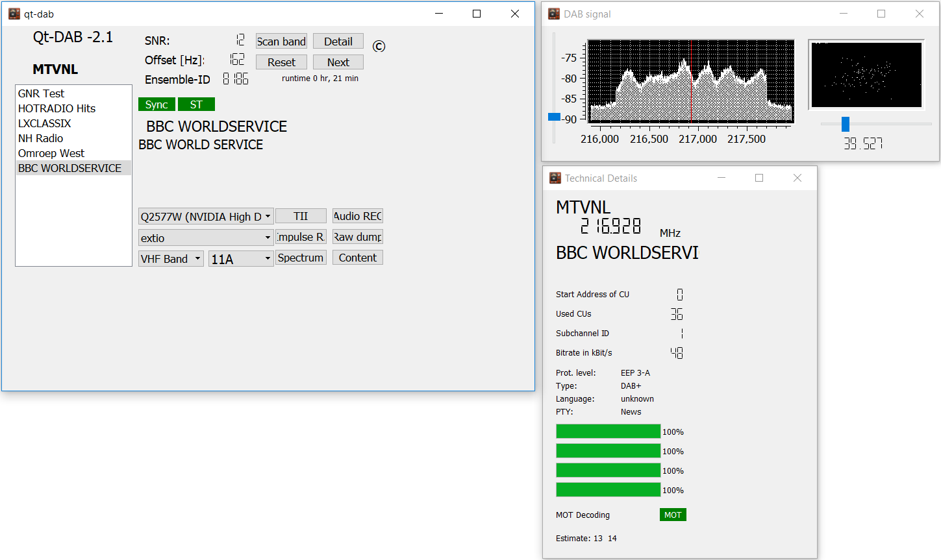
Task: Click the EEP 3-A protection level value
Action: pos(635,373)
